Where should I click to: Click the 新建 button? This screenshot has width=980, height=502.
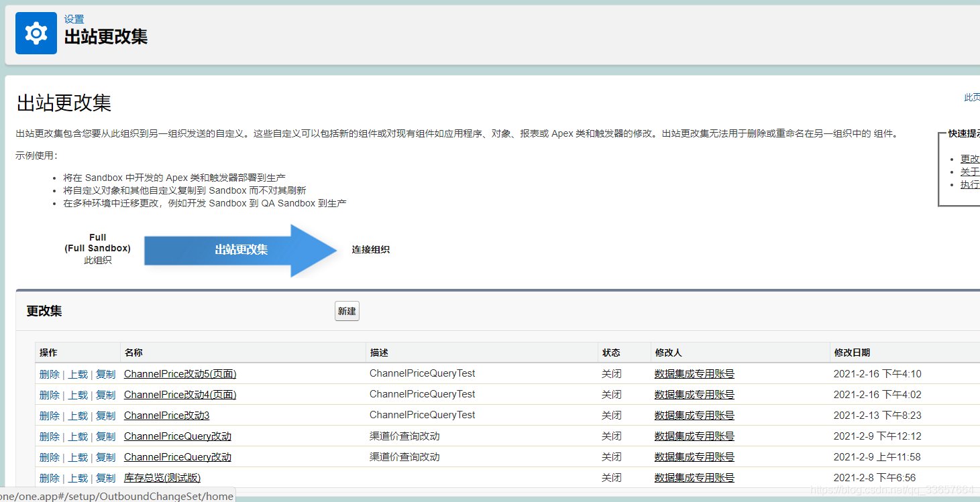pos(347,311)
